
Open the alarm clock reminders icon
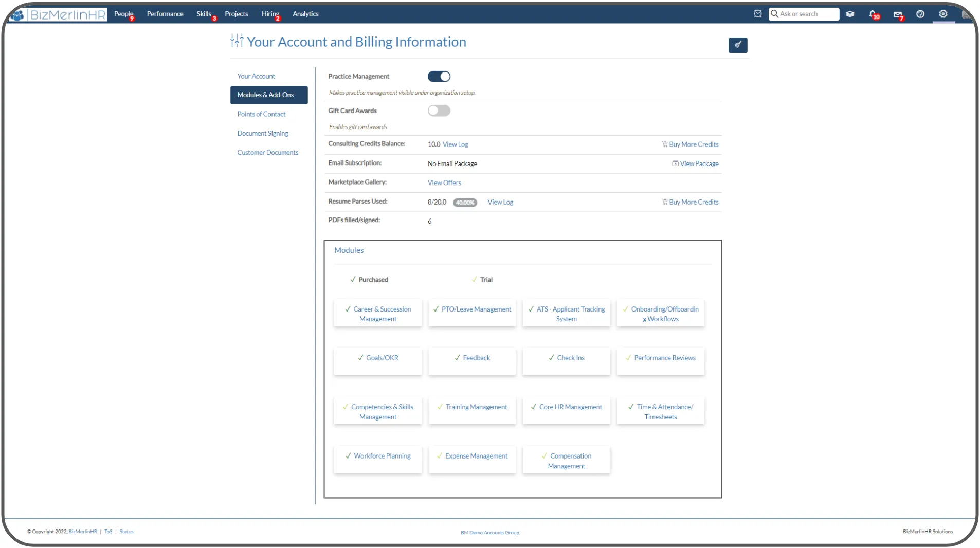tap(757, 14)
